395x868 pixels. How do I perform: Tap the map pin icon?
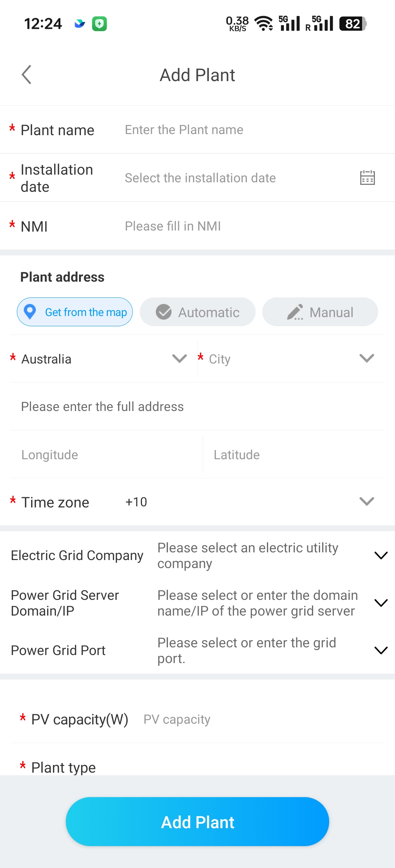coord(30,312)
